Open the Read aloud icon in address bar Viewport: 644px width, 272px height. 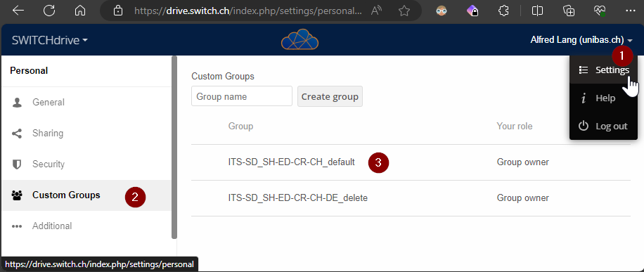(376, 11)
